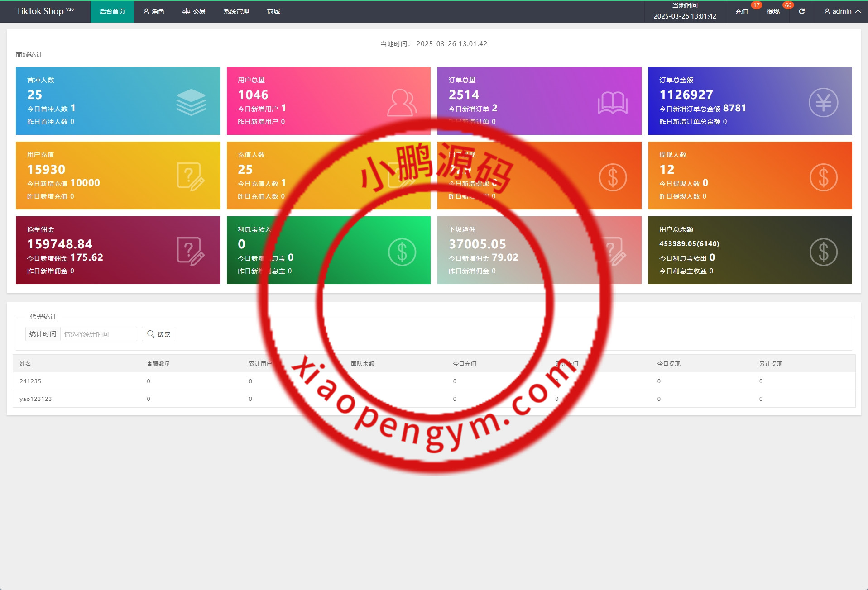The image size is (868, 590).
Task: Open the 交易 menu
Action: [194, 11]
